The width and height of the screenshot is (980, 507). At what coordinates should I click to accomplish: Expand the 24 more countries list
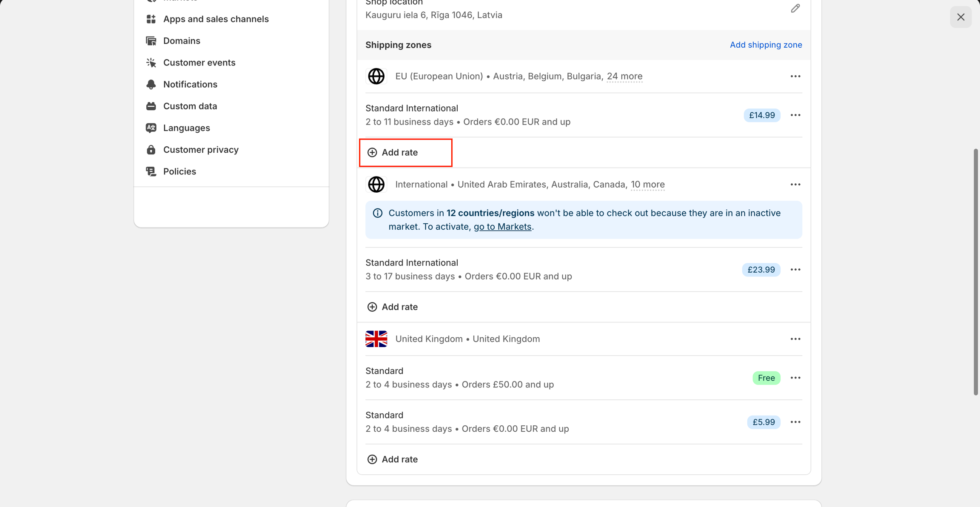coord(624,77)
